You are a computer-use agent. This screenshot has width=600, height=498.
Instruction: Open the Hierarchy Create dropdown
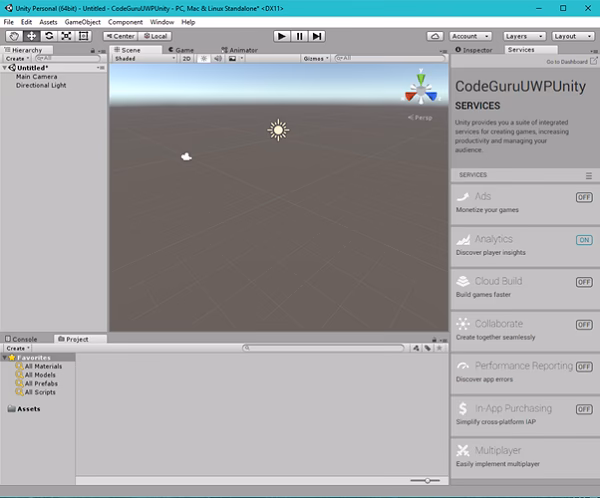click(17, 59)
